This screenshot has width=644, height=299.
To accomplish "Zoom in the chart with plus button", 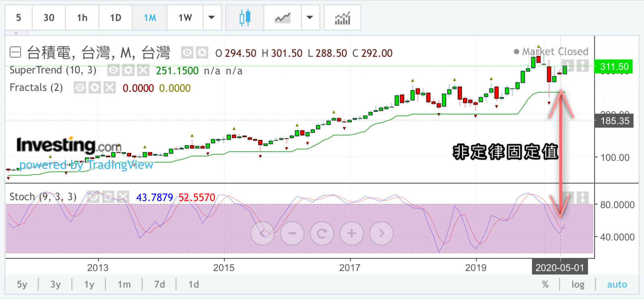I will point(352,233).
